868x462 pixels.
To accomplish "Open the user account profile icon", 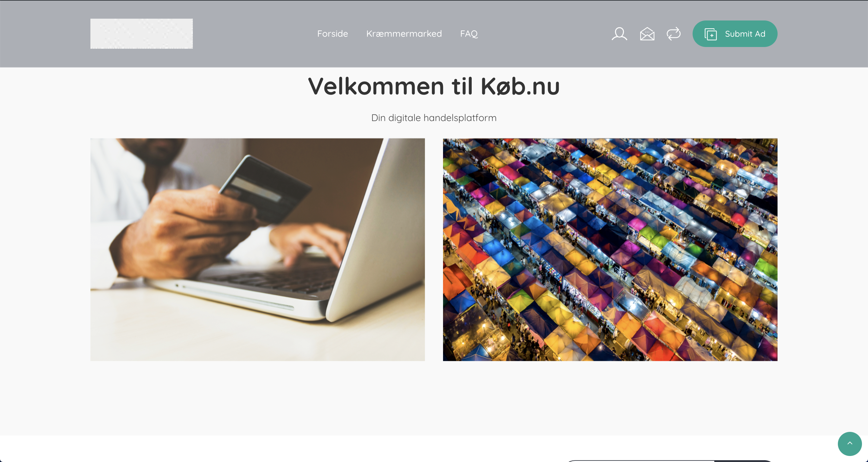I will tap(619, 34).
